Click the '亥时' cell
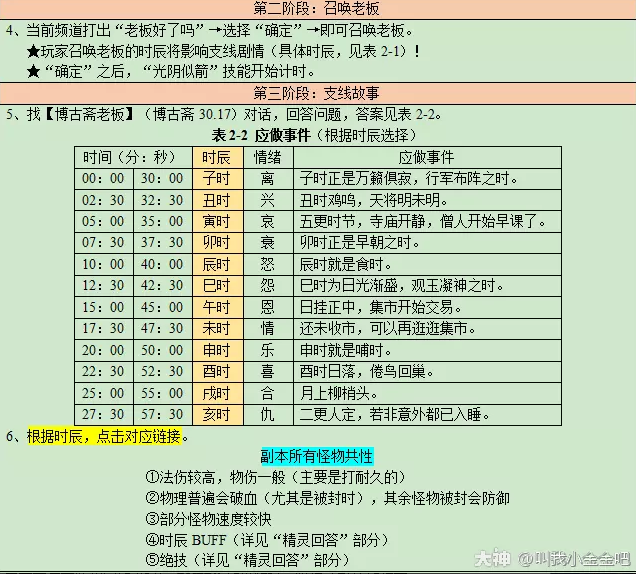 (218, 415)
